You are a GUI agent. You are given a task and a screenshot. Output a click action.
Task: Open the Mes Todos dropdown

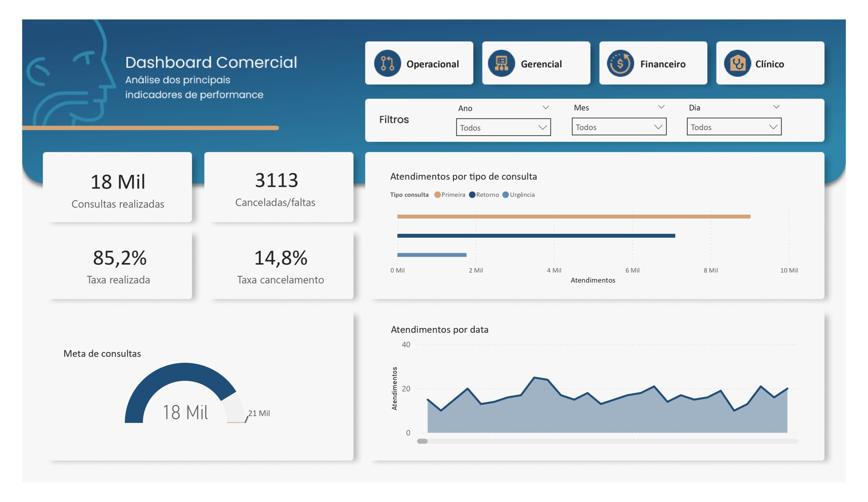619,127
